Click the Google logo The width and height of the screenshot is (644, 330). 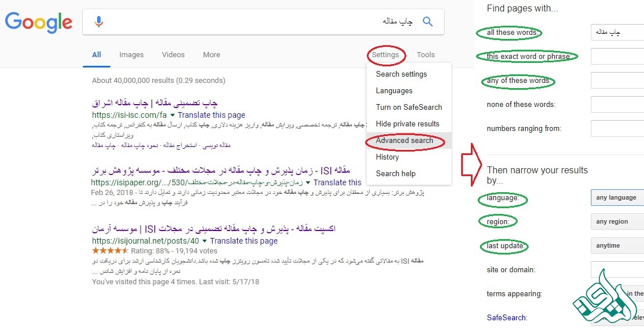(38, 23)
